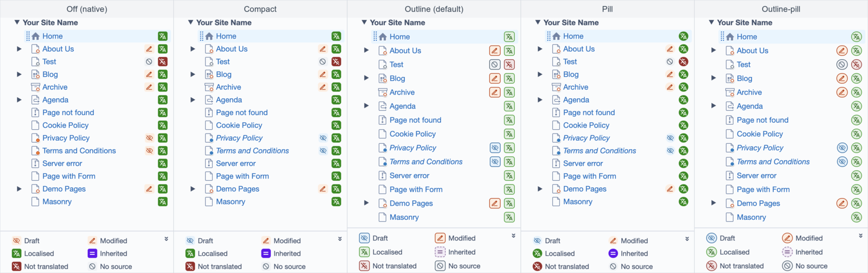Viewport: 868px width, 273px height.
Task: Click Archive page icon in Outline (default) tree
Action: (x=382, y=92)
